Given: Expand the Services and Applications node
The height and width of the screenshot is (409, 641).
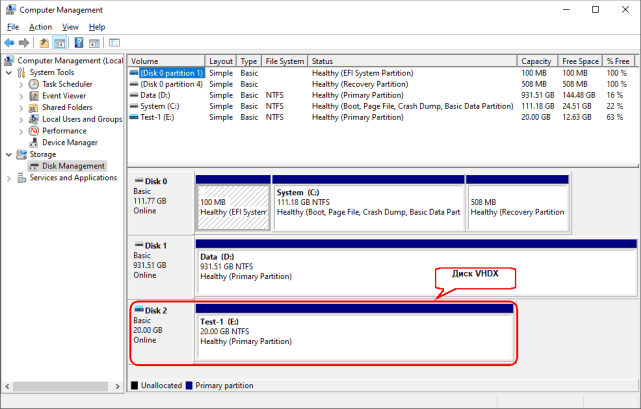Looking at the screenshot, I should (9, 178).
